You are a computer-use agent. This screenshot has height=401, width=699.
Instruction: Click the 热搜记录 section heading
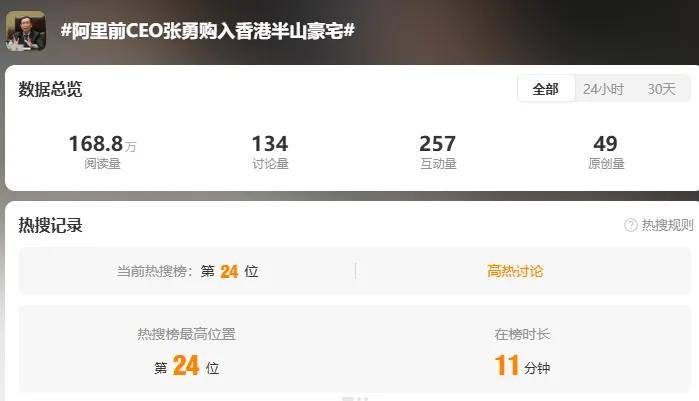(50, 225)
